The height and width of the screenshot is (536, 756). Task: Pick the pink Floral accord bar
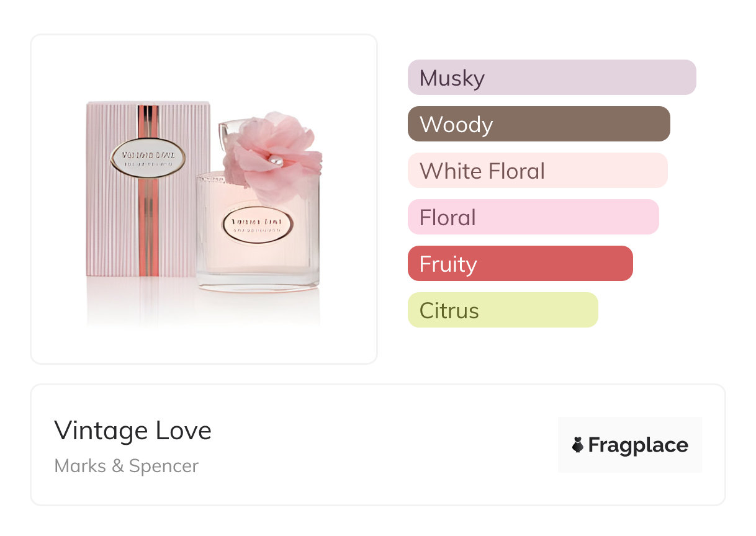click(533, 217)
